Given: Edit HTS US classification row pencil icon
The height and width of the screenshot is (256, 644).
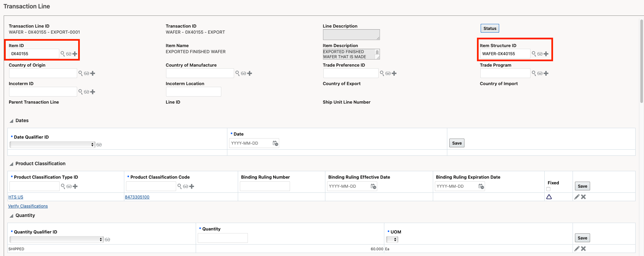Looking at the screenshot, I should point(577,197).
